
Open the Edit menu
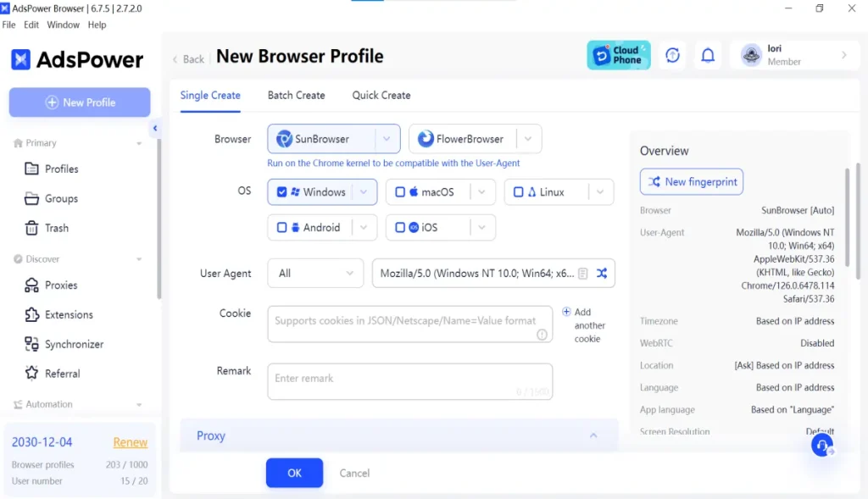[x=31, y=25]
